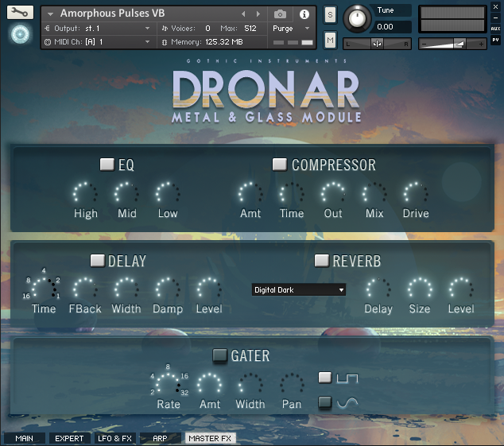Enable the REVERB section

point(321,261)
